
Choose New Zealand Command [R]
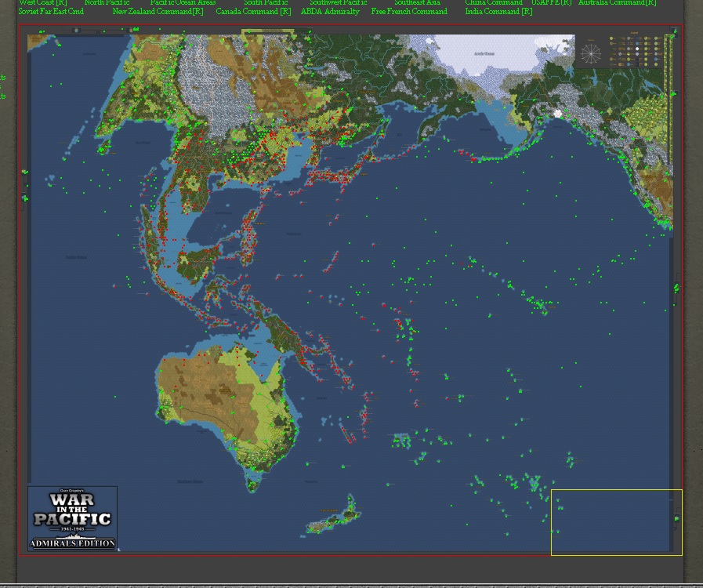[x=158, y=11]
